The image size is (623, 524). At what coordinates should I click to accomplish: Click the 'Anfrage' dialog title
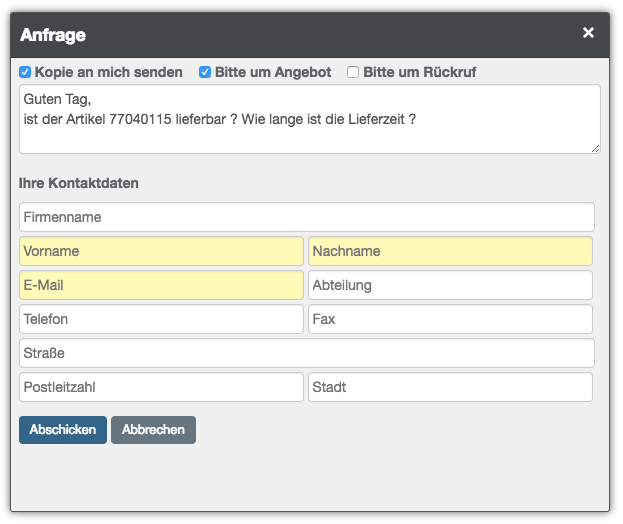tap(53, 35)
